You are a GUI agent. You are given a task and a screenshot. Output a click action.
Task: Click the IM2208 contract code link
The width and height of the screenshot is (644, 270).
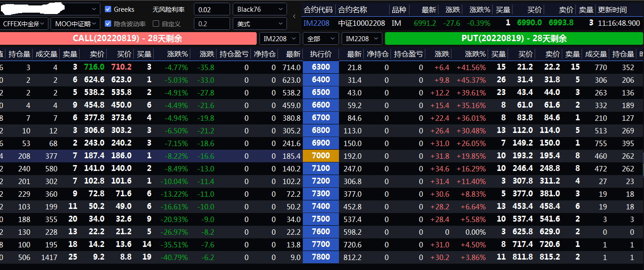pos(316,23)
